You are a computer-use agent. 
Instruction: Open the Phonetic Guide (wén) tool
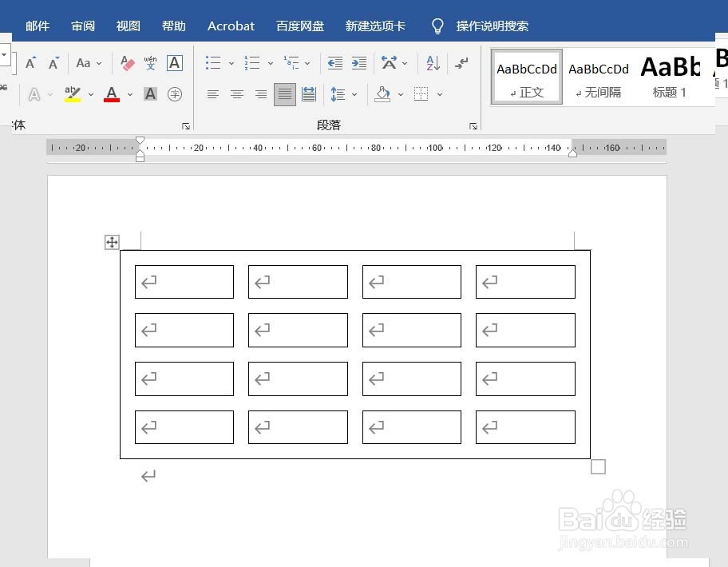click(x=150, y=63)
